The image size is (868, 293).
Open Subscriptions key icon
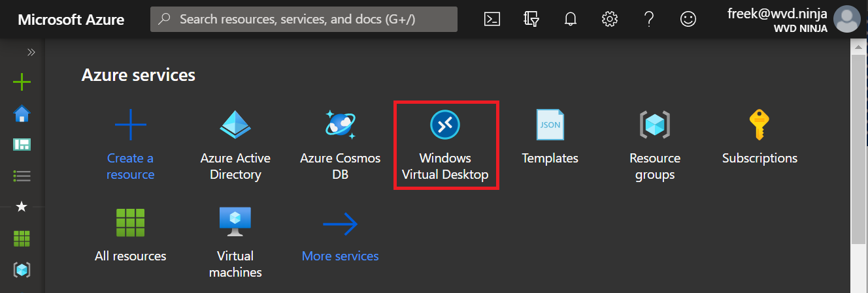(759, 124)
